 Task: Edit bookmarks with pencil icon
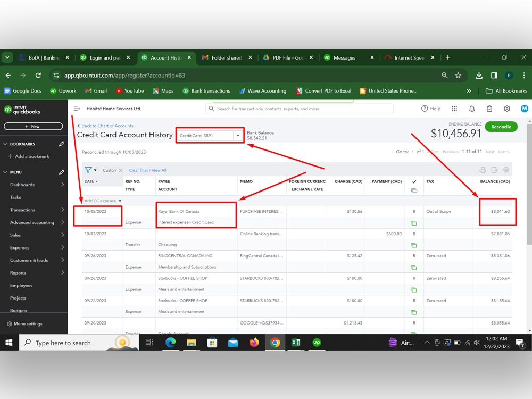tap(61, 144)
